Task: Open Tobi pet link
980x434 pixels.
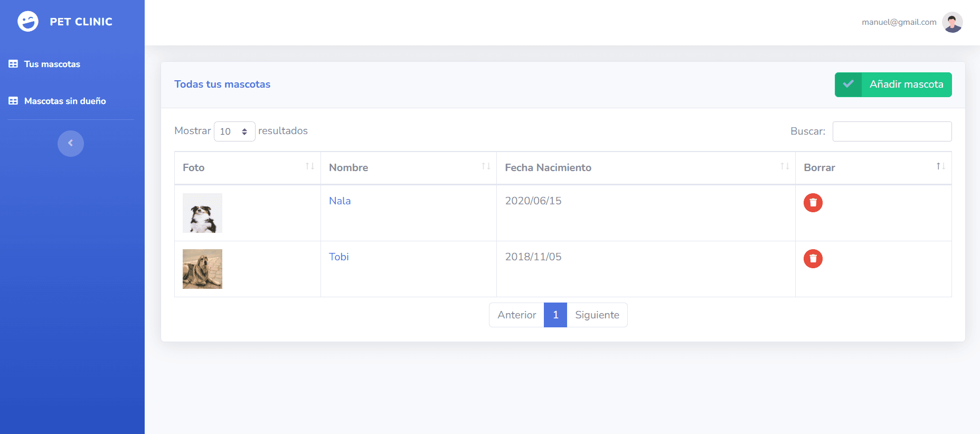Action: coord(339,257)
